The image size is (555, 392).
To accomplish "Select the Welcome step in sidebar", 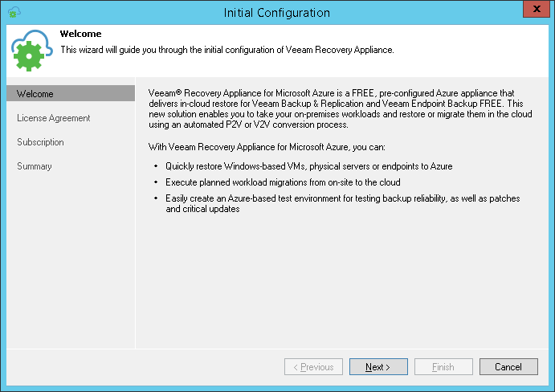I will click(x=35, y=94).
